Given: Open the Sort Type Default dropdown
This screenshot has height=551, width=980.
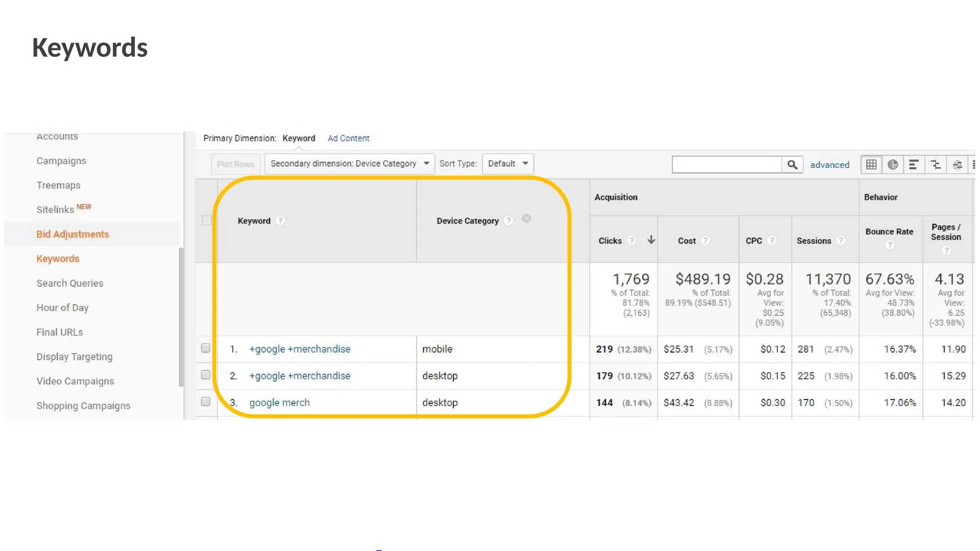Looking at the screenshot, I should pos(508,164).
